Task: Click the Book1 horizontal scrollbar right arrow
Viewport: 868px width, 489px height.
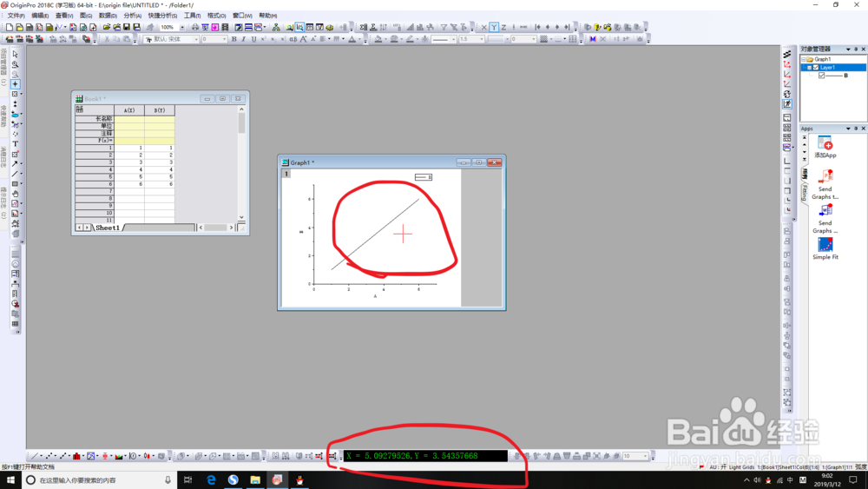Action: [x=232, y=228]
